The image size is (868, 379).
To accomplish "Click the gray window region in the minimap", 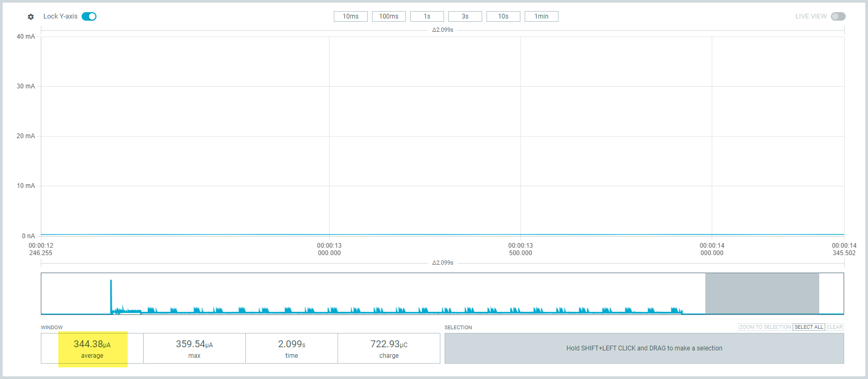I will tap(761, 293).
